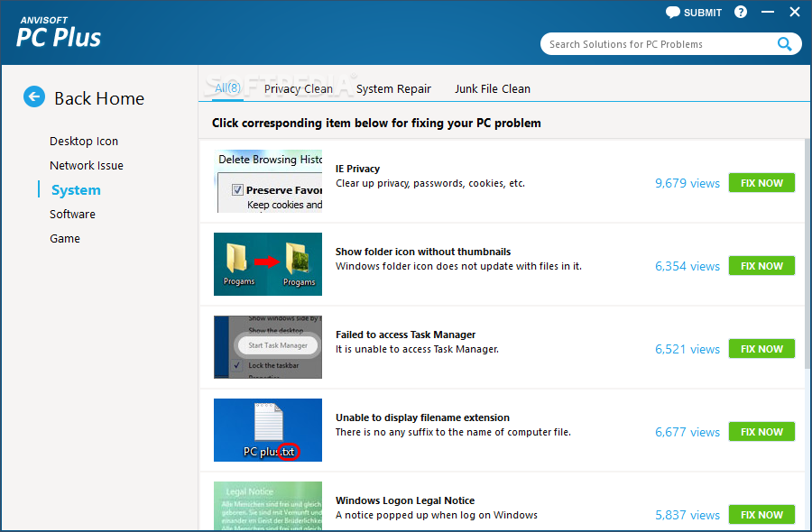
Task: Click 'Windows folder icon does not update' description
Action: tap(458, 266)
